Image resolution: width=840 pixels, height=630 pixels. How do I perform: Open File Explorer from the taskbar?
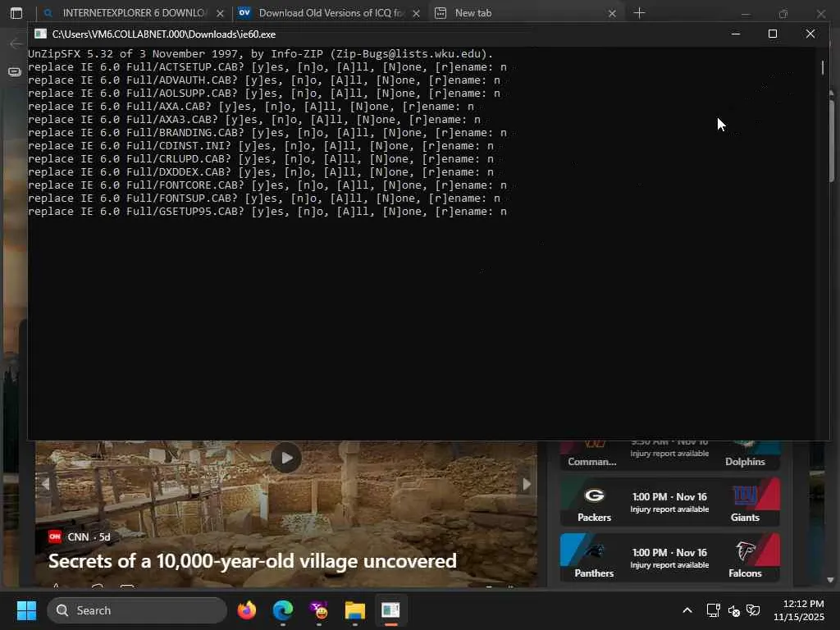(x=354, y=610)
